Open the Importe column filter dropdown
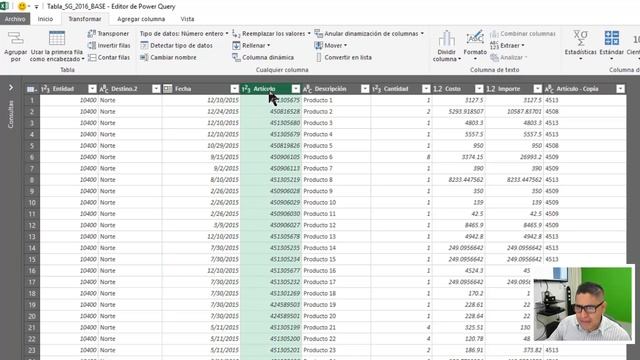 [538, 89]
